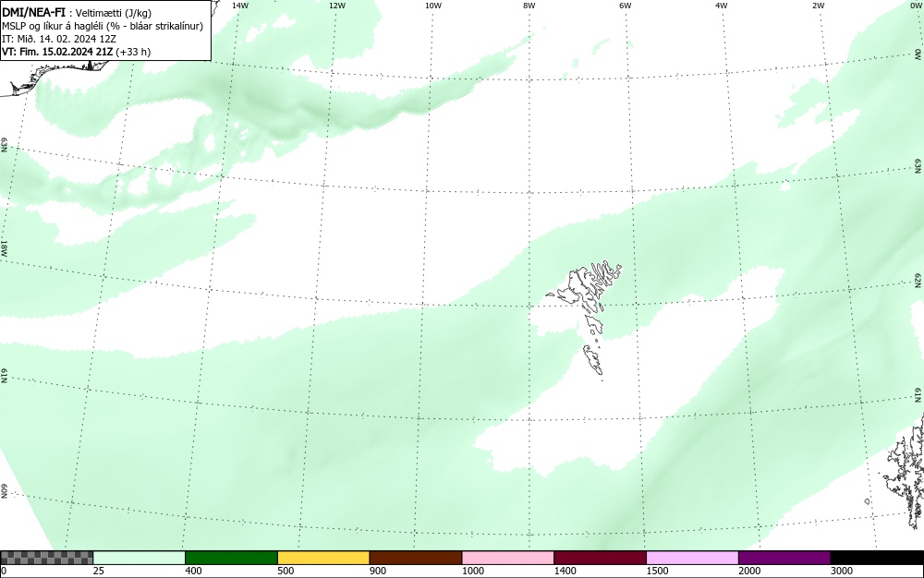Image resolution: width=924 pixels, height=578 pixels.
Task: Click the legend value '400'
Action: [x=193, y=571]
